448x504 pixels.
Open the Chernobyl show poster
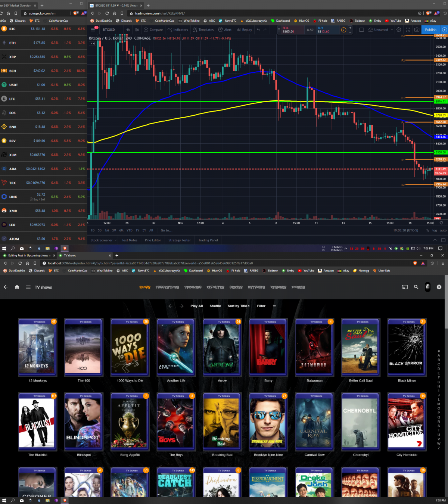tap(361, 421)
